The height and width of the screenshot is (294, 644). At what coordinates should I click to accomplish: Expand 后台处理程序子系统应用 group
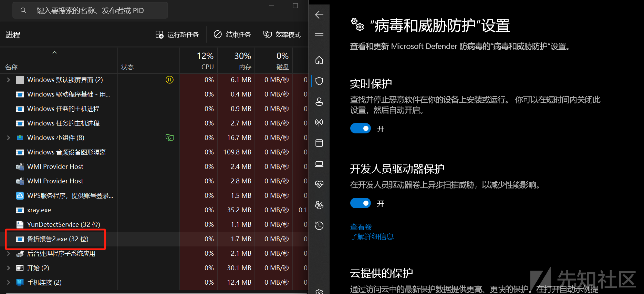[x=8, y=253]
